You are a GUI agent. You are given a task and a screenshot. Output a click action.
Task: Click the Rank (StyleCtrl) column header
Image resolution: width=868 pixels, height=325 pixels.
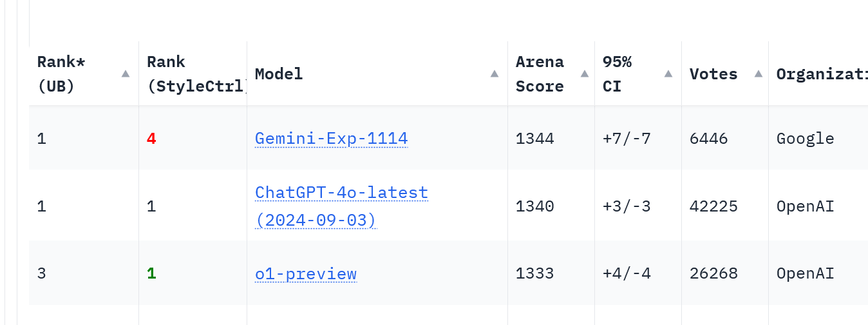point(193,74)
